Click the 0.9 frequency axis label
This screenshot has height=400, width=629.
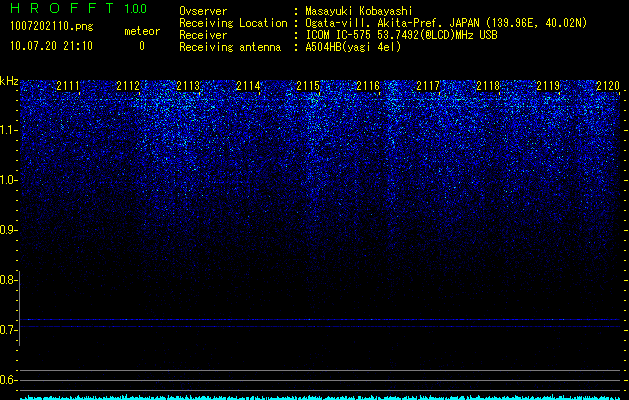click(8, 230)
